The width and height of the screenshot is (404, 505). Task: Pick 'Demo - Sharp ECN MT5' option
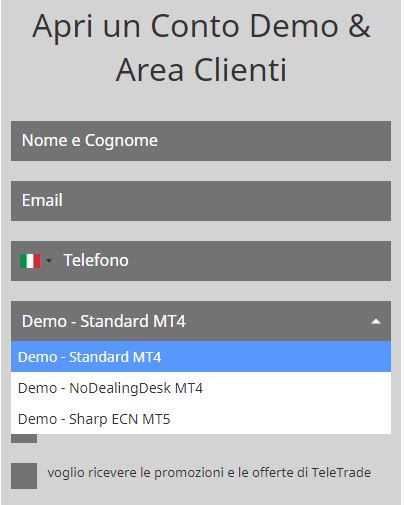click(x=201, y=419)
